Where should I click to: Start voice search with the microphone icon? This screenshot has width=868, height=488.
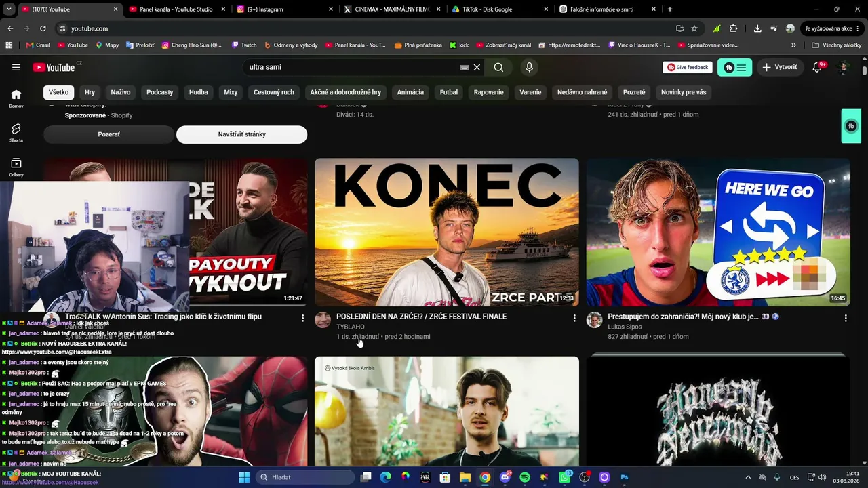tap(530, 67)
